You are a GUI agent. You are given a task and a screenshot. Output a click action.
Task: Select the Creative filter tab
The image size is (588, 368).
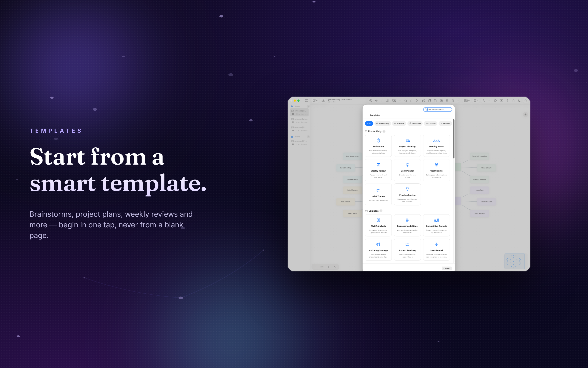431,123
